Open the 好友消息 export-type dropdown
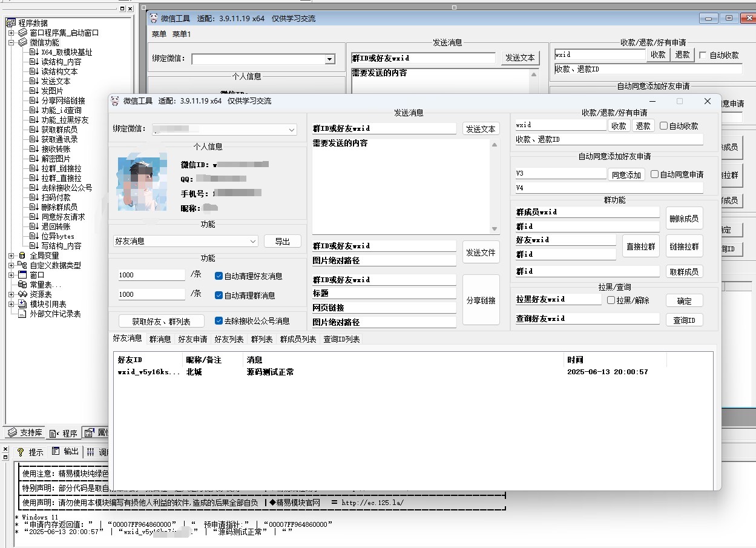Screen dimensions: 756x548 coord(253,241)
